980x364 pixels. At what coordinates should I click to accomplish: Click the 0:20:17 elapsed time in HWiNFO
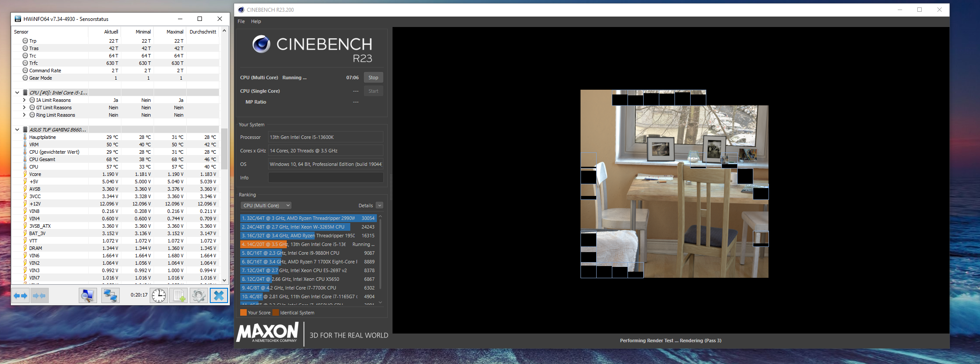[x=139, y=295]
